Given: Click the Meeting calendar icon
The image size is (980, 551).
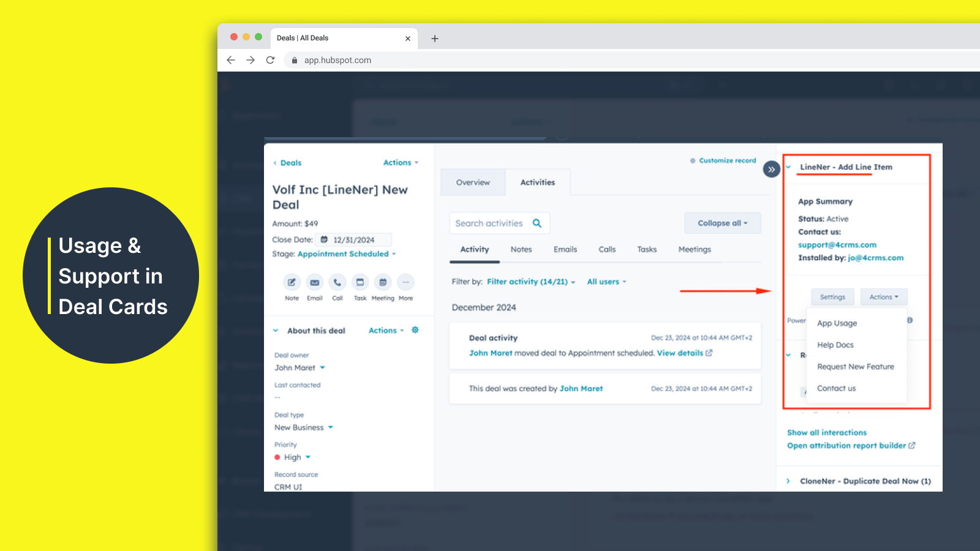Looking at the screenshot, I should [383, 282].
